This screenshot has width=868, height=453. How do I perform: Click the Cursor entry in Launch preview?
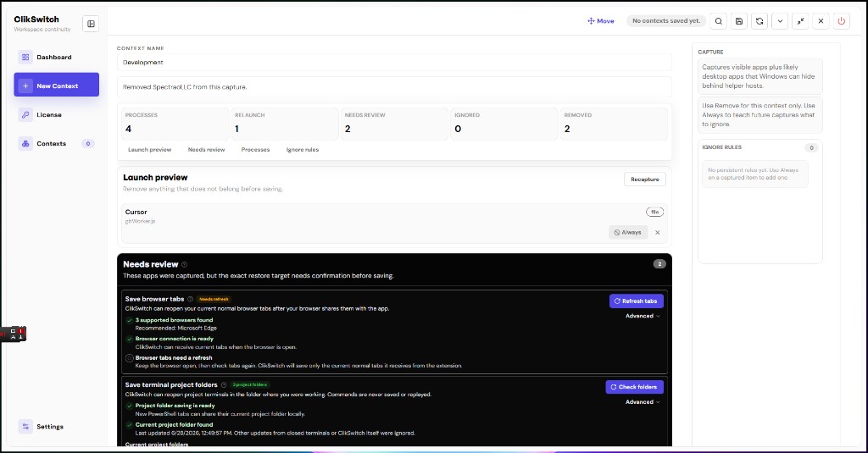click(x=394, y=223)
